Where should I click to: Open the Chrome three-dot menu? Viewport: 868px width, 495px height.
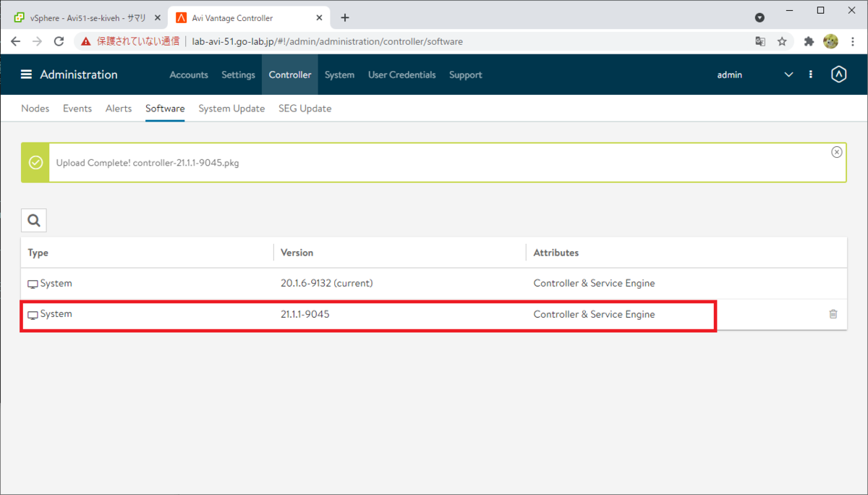coord(853,41)
